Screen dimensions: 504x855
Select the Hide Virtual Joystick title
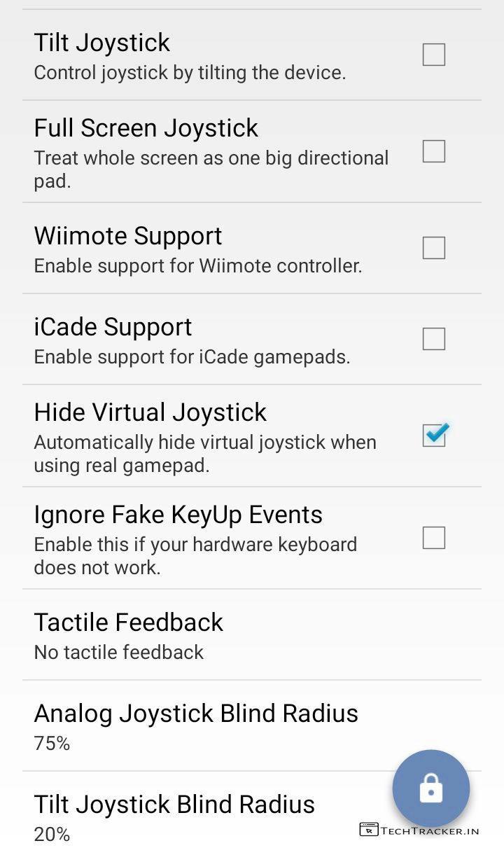[150, 412]
